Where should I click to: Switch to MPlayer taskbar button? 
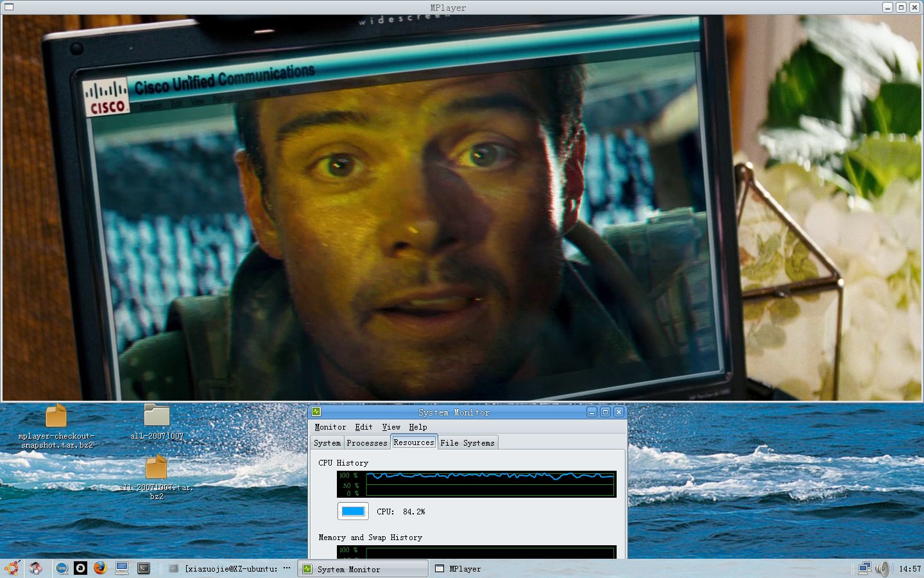pyautogui.click(x=458, y=569)
